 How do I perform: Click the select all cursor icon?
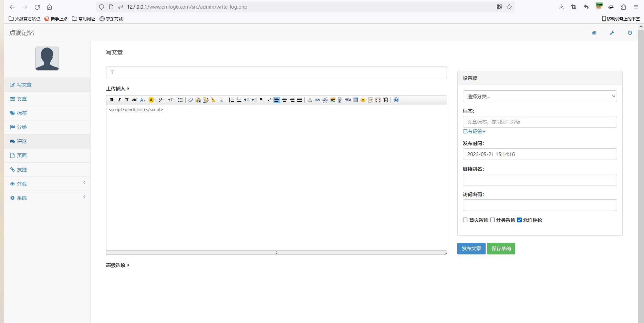tap(221, 100)
